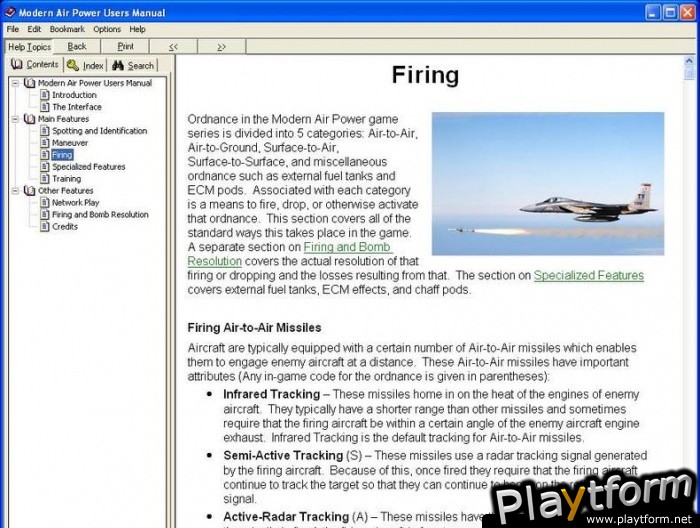Go to previous topic with << button
Viewport: 700px width, 528px height.
pyautogui.click(x=173, y=46)
